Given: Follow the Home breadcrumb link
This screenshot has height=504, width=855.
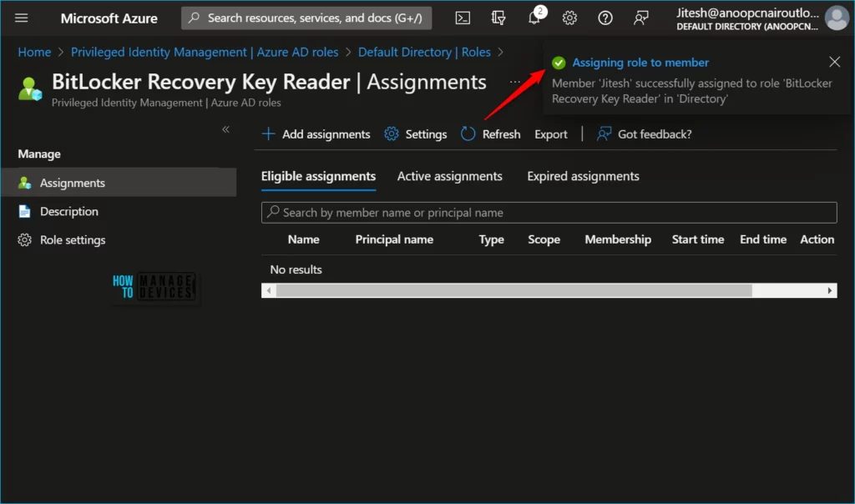Looking at the screenshot, I should (x=34, y=53).
